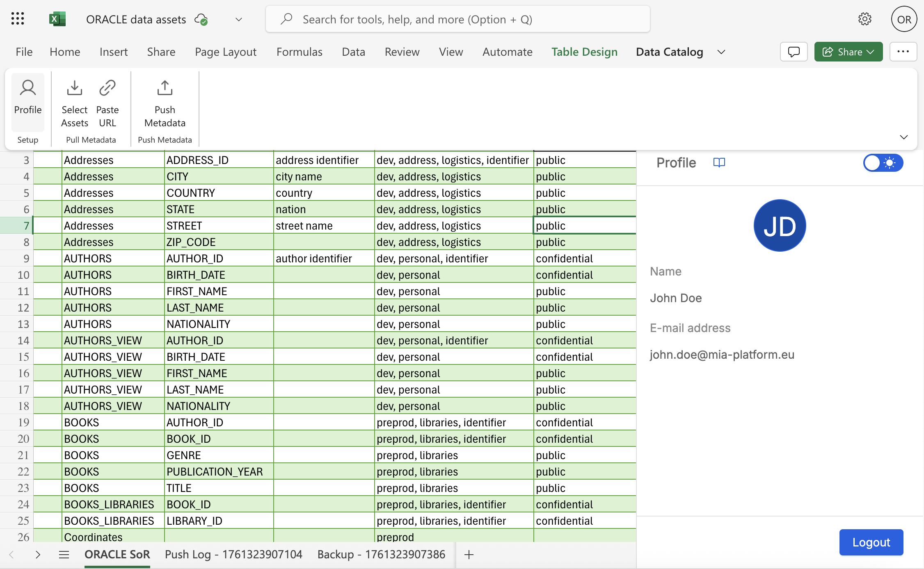Open the Formulas ribbon tab

pos(299,52)
